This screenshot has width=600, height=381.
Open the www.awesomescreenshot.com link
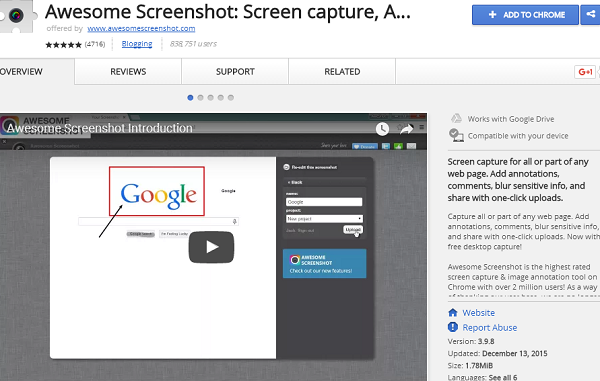(x=141, y=28)
